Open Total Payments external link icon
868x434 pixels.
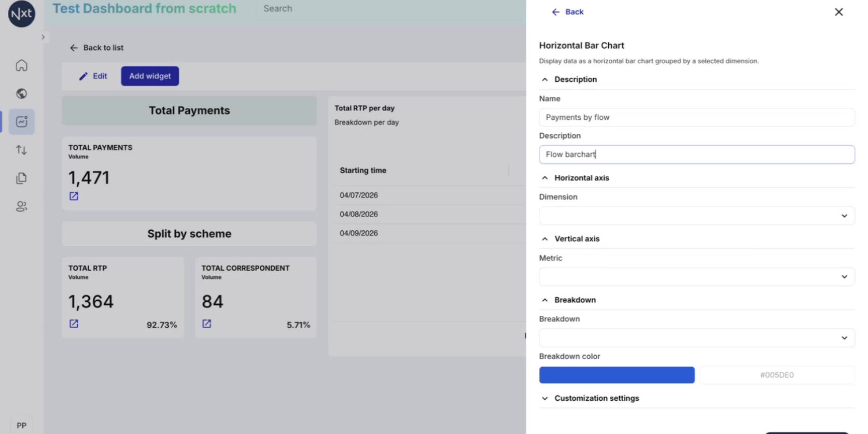coord(74,196)
